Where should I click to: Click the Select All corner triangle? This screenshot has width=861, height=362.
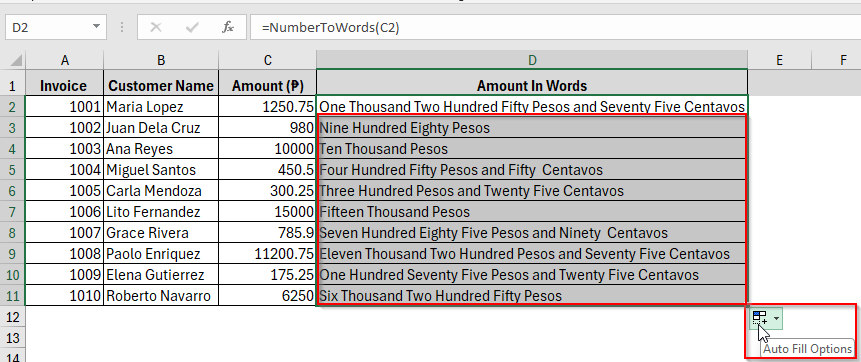16,60
